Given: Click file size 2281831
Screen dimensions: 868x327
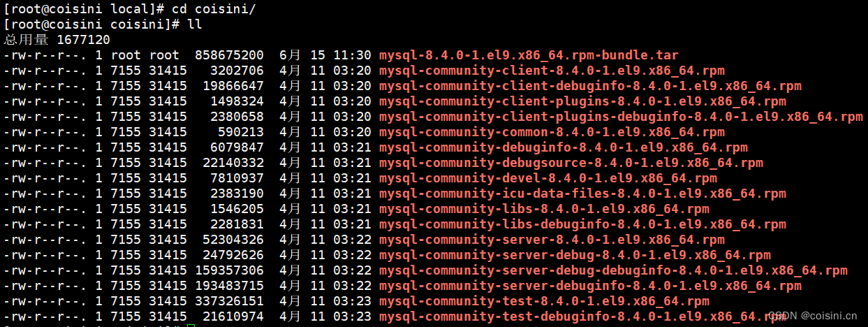Looking at the screenshot, I should click(237, 224).
